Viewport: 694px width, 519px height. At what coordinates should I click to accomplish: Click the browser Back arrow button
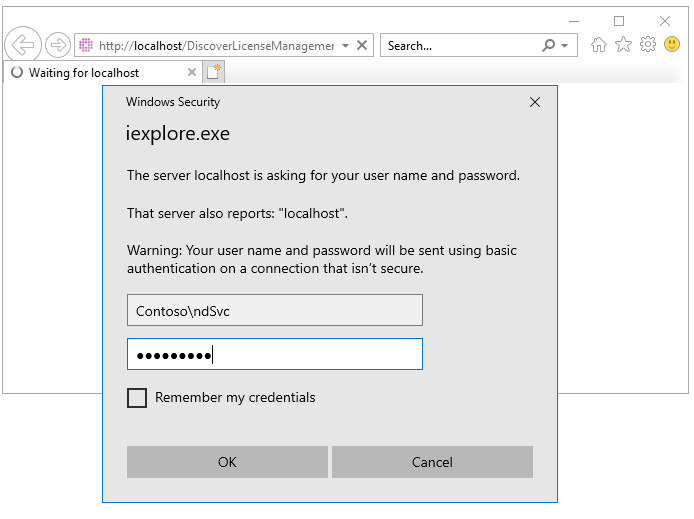22,45
